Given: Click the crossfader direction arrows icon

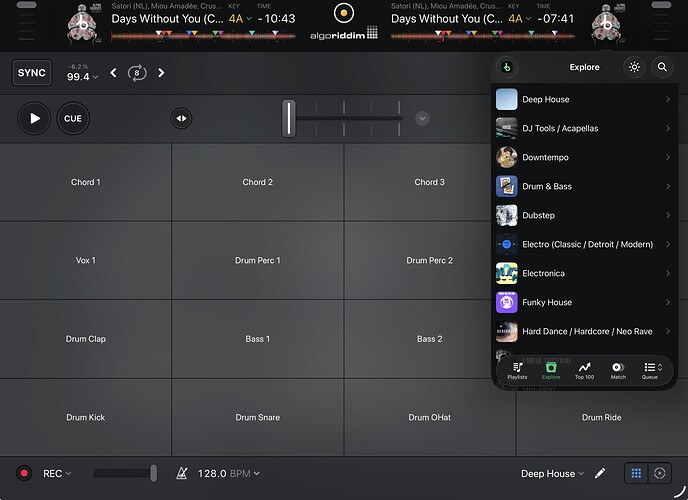Looking at the screenshot, I should click(181, 118).
